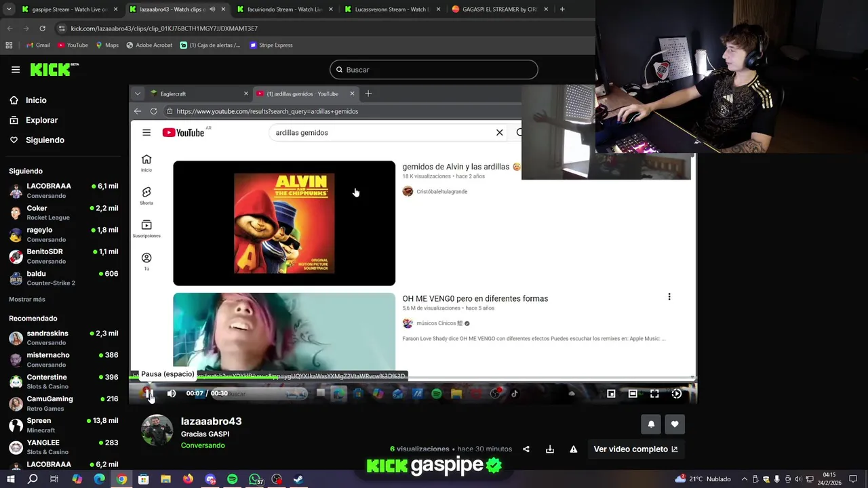Viewport: 868px width, 488px height.
Task: Open Explorar in Kick sidebar
Action: pos(34,120)
